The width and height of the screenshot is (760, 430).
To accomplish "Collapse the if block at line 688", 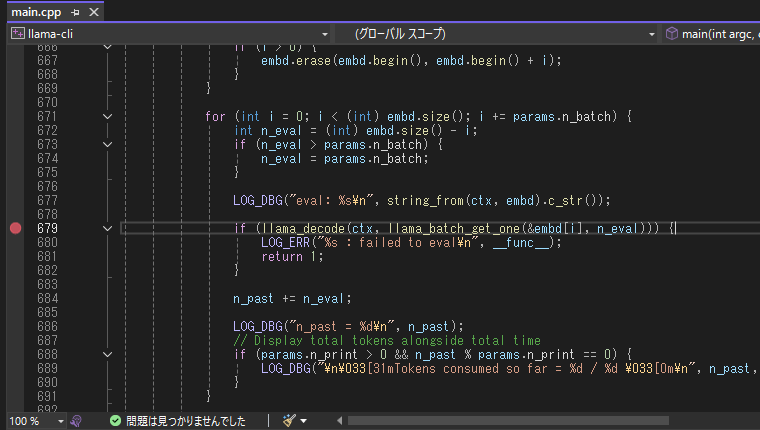I will click(x=108, y=354).
